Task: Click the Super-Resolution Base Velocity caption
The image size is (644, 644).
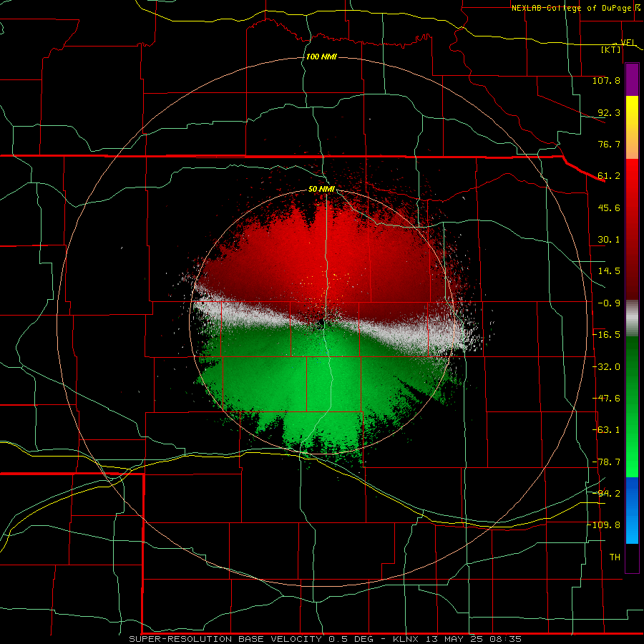Action: point(325,639)
